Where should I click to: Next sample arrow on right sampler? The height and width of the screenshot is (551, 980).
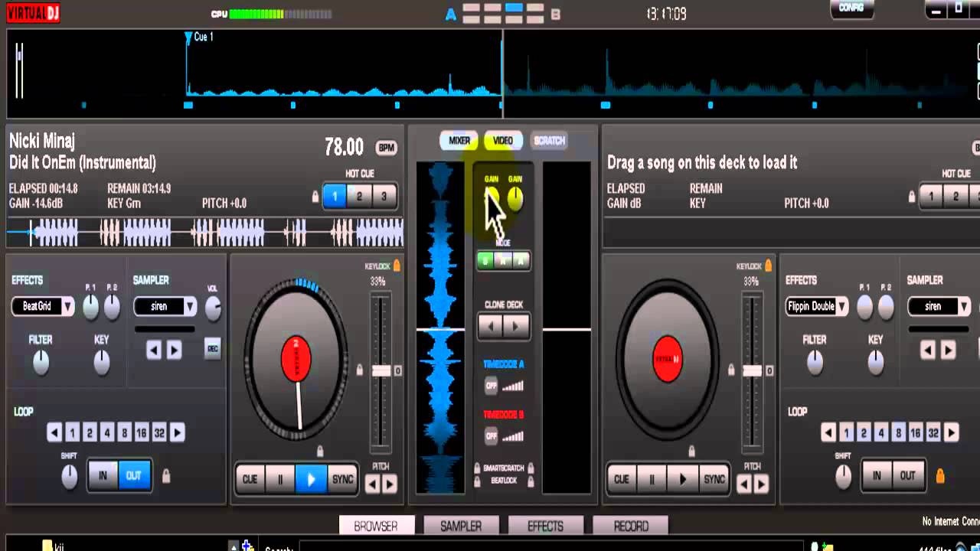click(949, 350)
